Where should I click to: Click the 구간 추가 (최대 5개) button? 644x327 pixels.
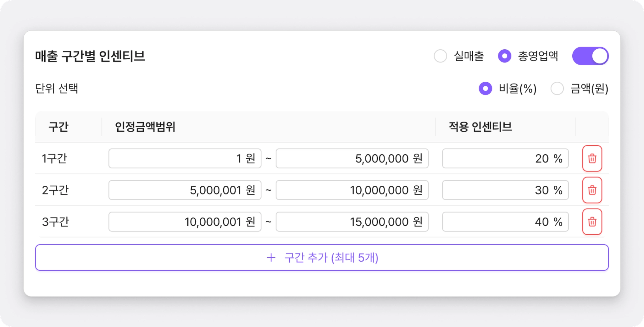click(322, 258)
